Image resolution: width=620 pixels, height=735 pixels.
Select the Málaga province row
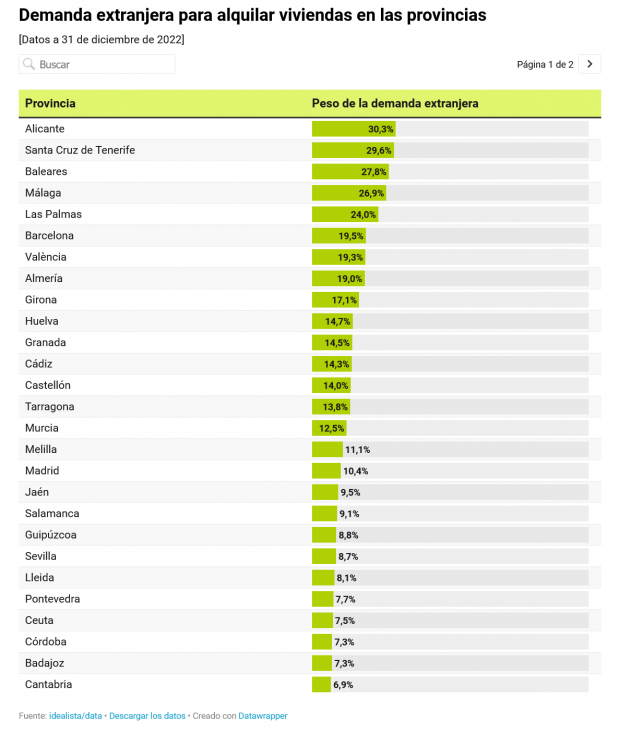pyautogui.click(x=43, y=193)
